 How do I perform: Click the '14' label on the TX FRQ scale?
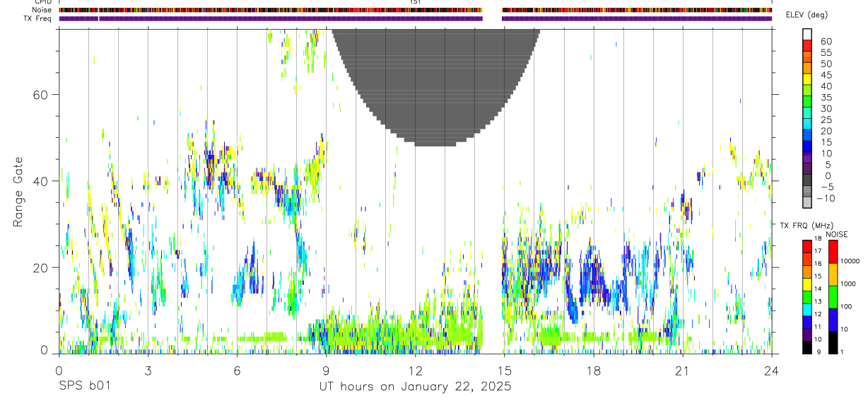coord(819,290)
